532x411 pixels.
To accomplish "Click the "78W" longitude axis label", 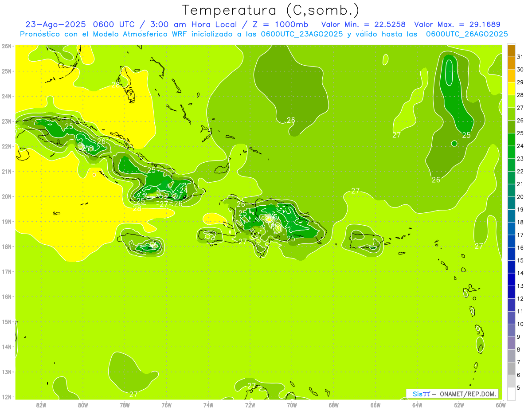I will click(x=125, y=405).
